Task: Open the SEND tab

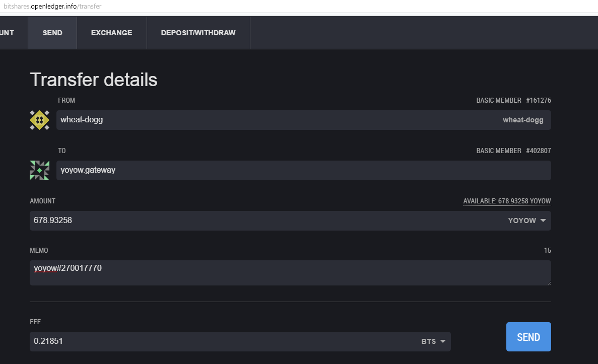Action: pos(52,33)
